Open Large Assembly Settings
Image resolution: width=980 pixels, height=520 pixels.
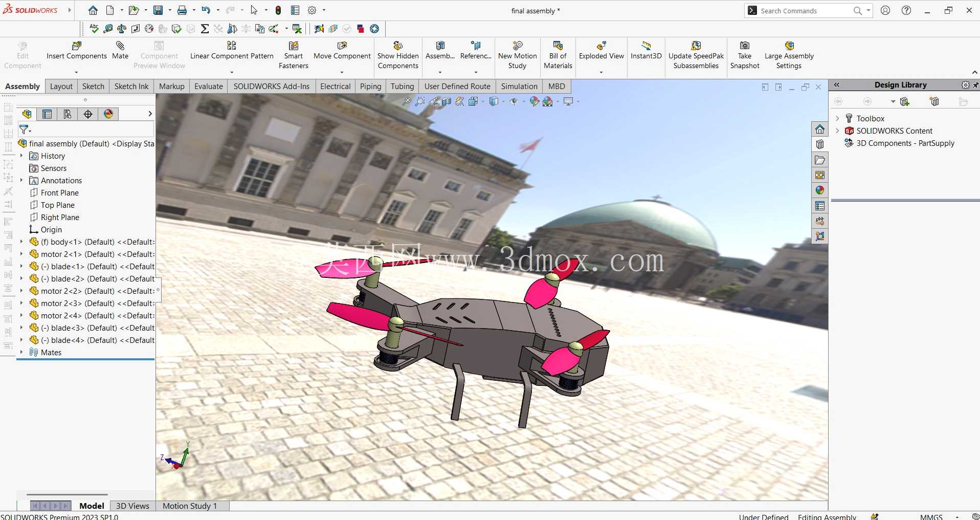pos(789,55)
